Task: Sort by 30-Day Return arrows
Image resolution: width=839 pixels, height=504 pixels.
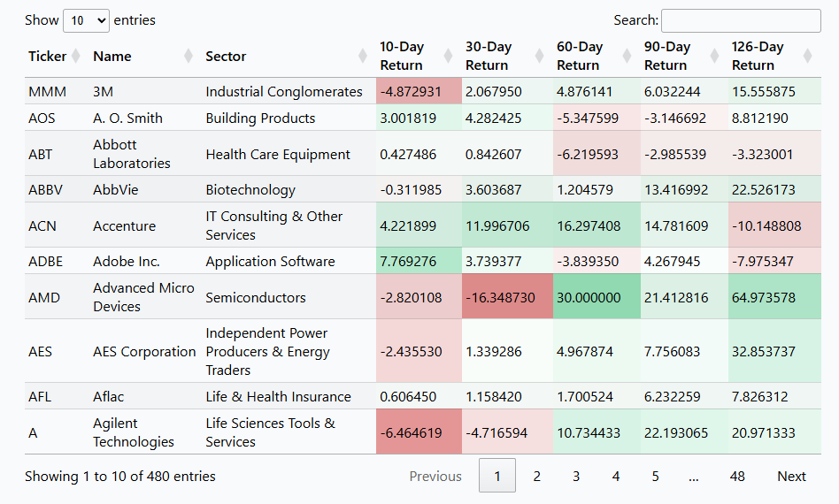Action: tap(540, 57)
